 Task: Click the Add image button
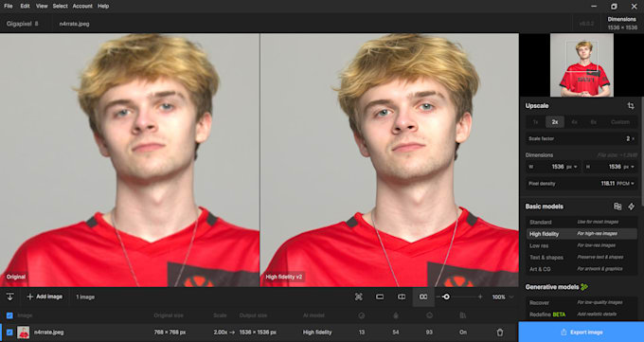[x=45, y=297]
